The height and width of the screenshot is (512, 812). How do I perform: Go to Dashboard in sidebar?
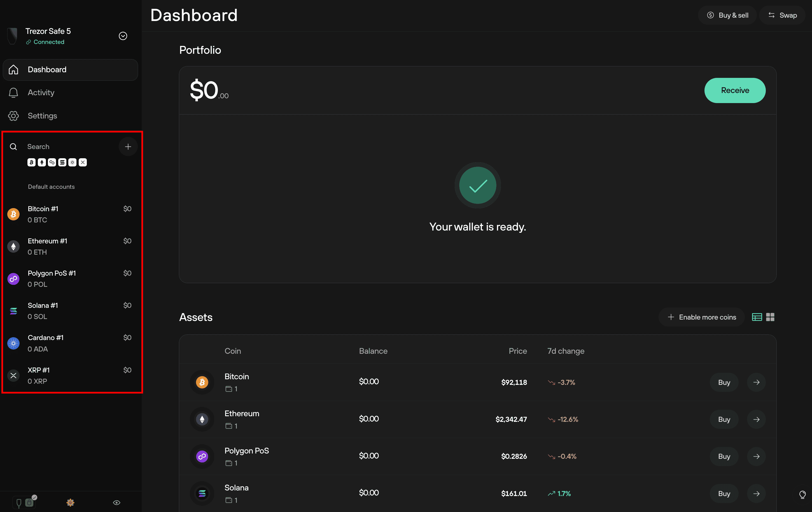click(x=70, y=69)
